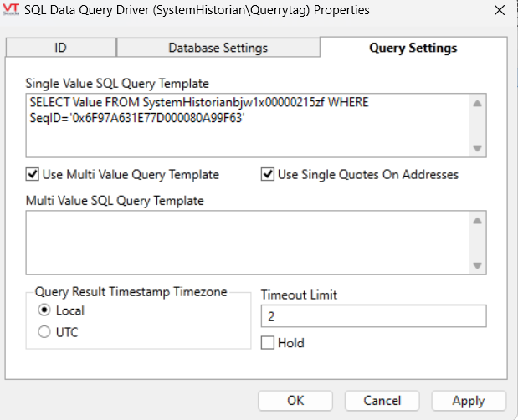518x420 pixels.
Task: Close the Properties dialog window
Action: tap(499, 11)
